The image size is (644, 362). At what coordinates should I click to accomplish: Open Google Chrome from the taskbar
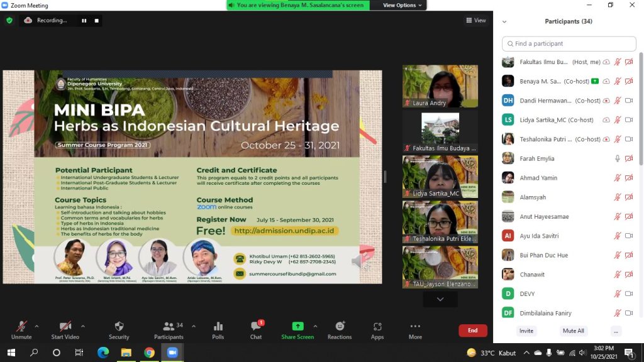point(149,353)
